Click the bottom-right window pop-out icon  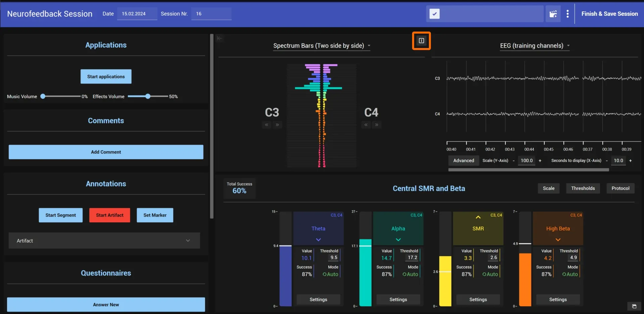coord(634,306)
